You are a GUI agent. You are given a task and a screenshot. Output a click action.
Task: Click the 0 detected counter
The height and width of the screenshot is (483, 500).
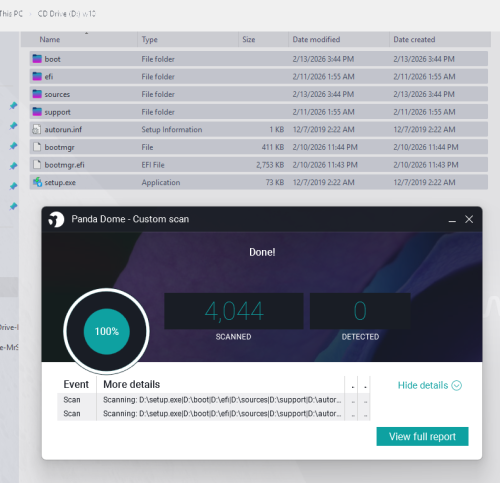coord(360,311)
